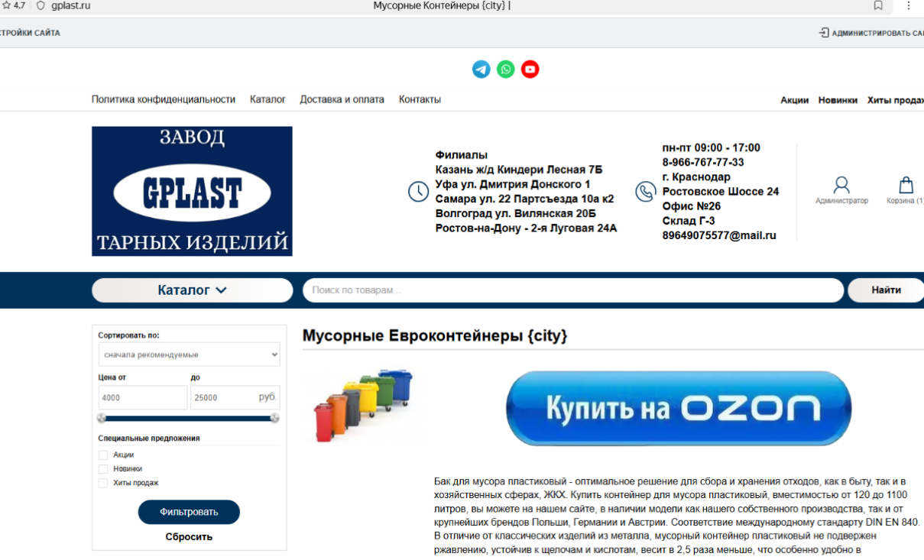Click phone number 8-966-767-77-33
The width and height of the screenshot is (924, 560).
click(703, 162)
